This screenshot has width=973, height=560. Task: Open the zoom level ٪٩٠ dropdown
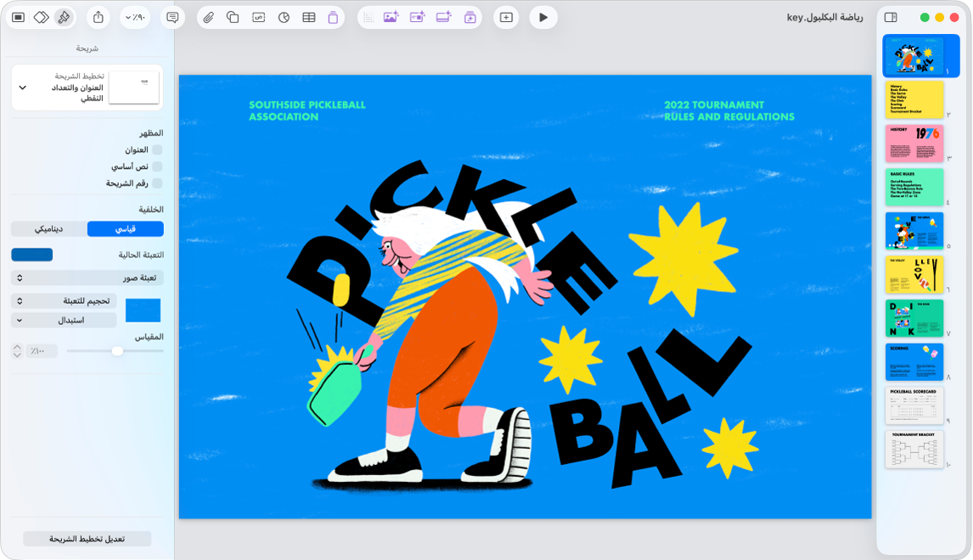click(x=135, y=17)
